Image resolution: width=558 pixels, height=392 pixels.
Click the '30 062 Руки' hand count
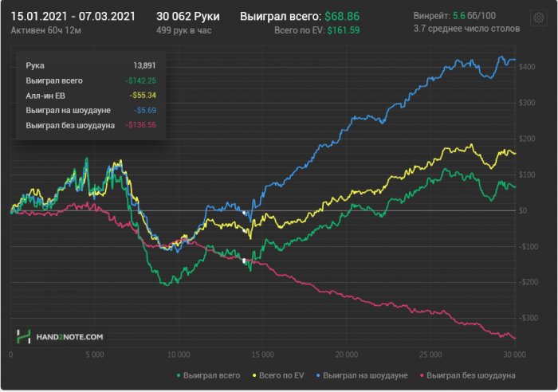coord(188,17)
